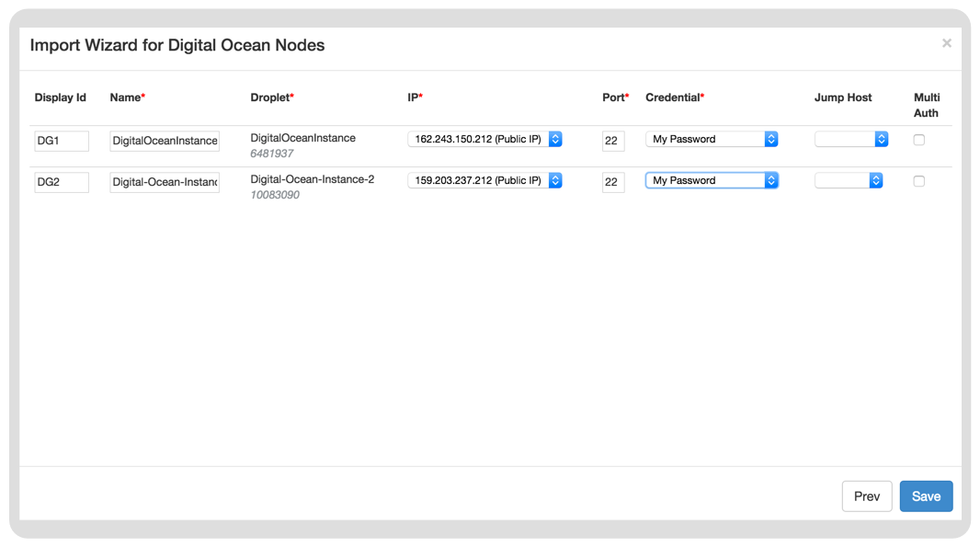The image size is (980, 547).
Task: Edit port field for DG2 row
Action: pos(613,182)
